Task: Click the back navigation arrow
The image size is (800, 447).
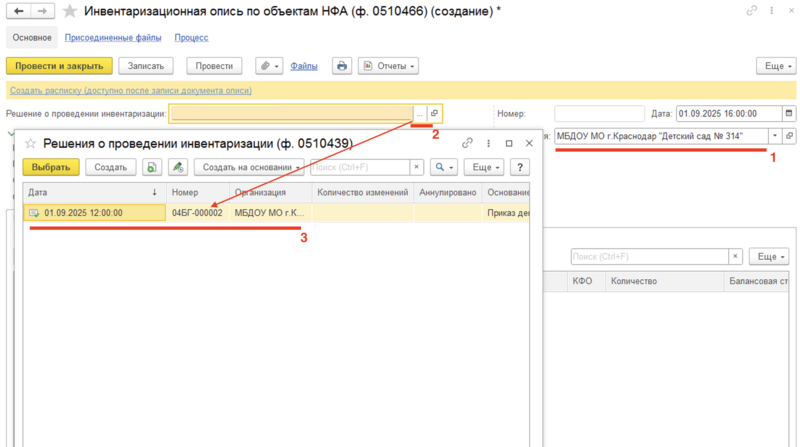Action: [18, 11]
